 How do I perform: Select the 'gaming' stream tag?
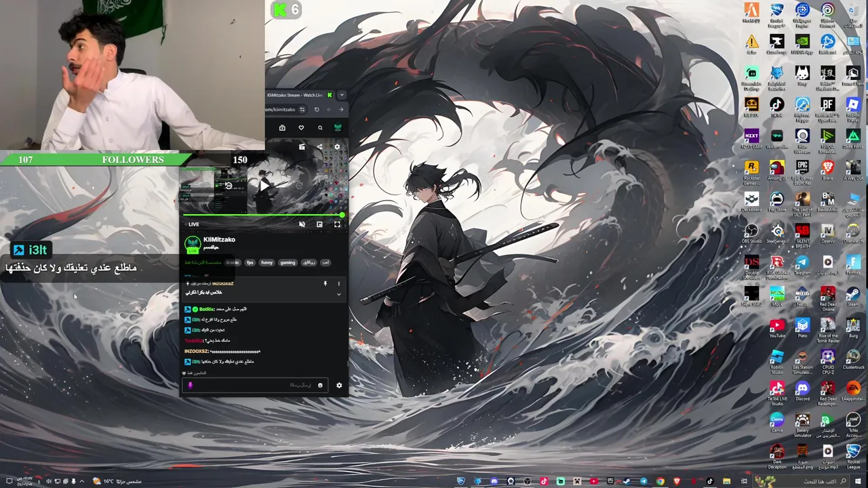(x=288, y=262)
